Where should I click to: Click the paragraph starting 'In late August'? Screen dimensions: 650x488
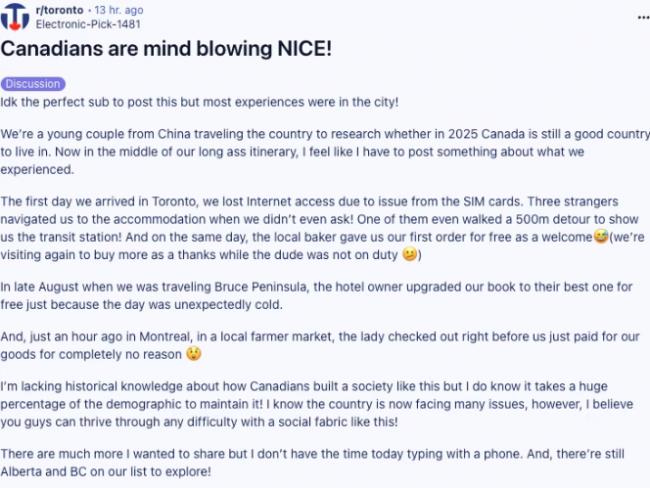pos(316,296)
